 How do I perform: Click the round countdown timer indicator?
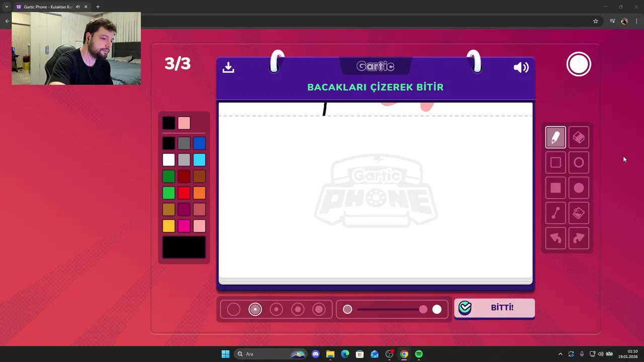(x=579, y=64)
